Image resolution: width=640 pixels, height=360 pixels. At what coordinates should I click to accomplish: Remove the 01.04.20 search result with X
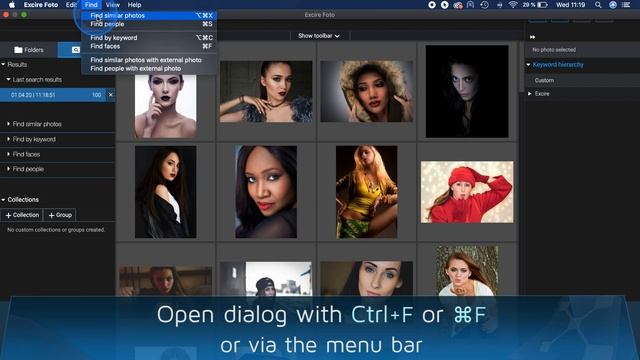[x=111, y=95]
